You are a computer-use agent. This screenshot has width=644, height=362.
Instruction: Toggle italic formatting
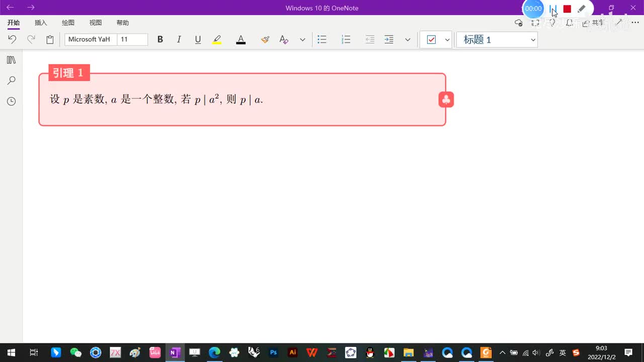179,39
